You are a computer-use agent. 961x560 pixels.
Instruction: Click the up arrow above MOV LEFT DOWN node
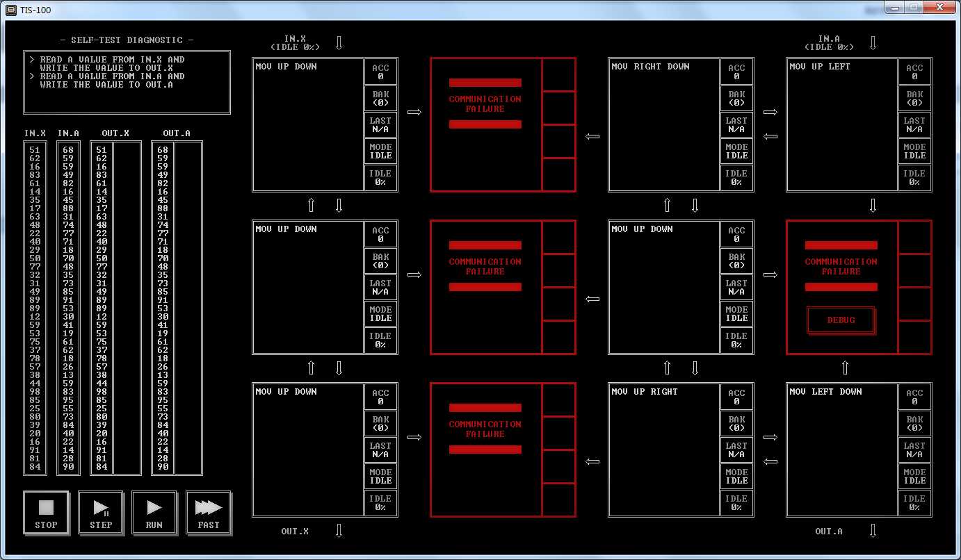coord(846,368)
